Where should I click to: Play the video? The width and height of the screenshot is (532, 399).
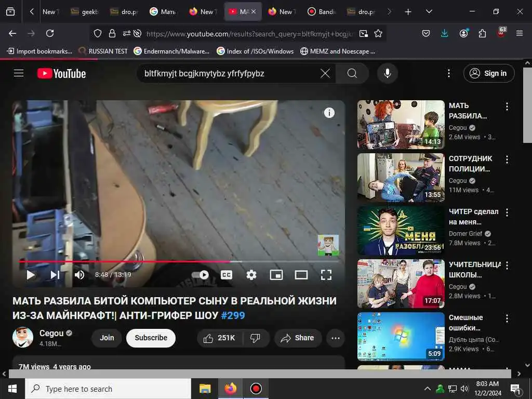[31, 275]
